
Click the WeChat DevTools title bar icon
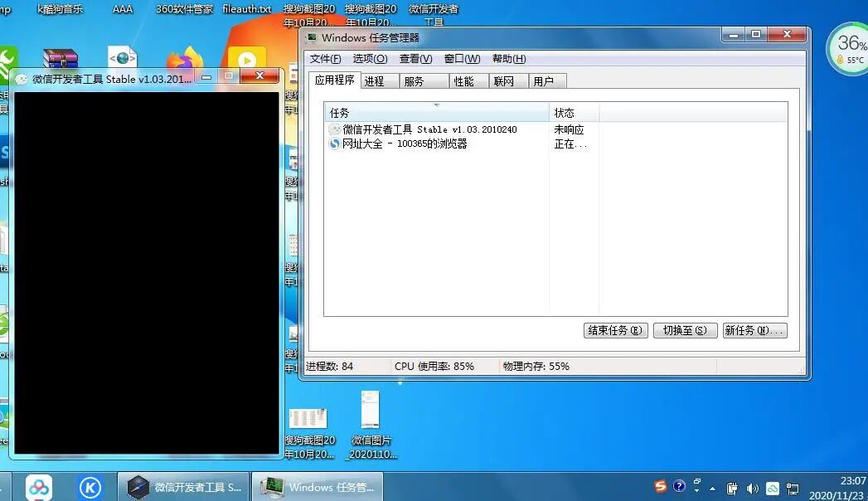pos(22,79)
